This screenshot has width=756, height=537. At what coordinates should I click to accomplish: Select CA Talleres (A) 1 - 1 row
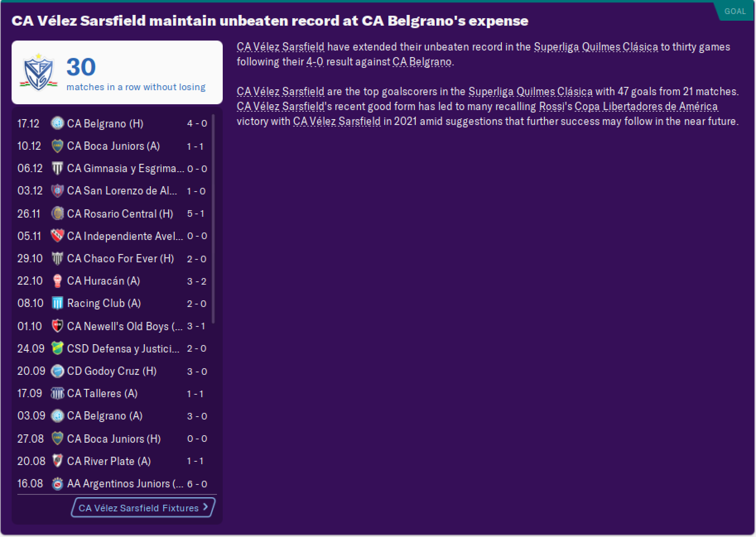click(x=113, y=393)
